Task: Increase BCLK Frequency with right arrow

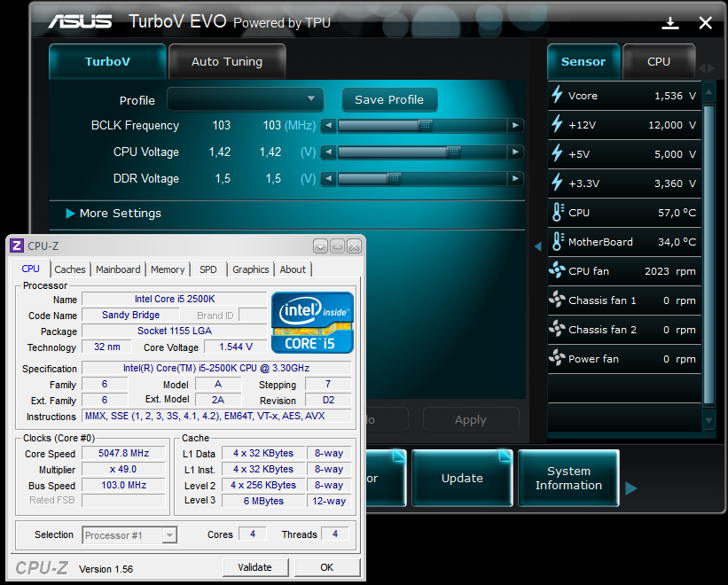Action: [x=515, y=125]
